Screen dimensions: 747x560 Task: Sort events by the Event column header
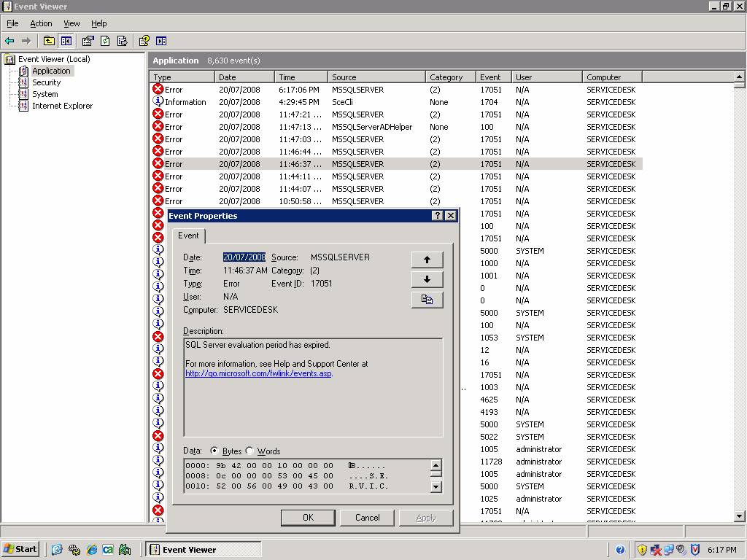click(x=494, y=77)
